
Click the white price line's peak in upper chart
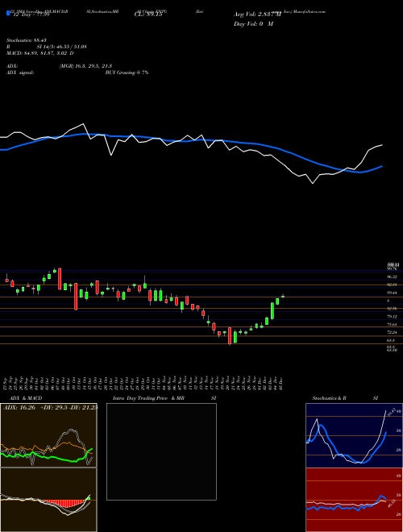coord(83,124)
